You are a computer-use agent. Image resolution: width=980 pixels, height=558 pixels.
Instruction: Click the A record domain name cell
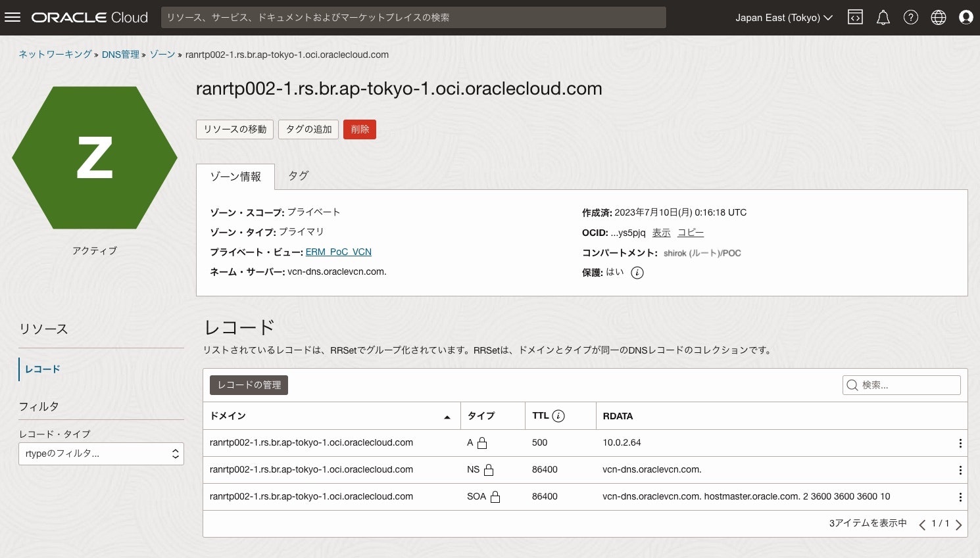pos(311,443)
